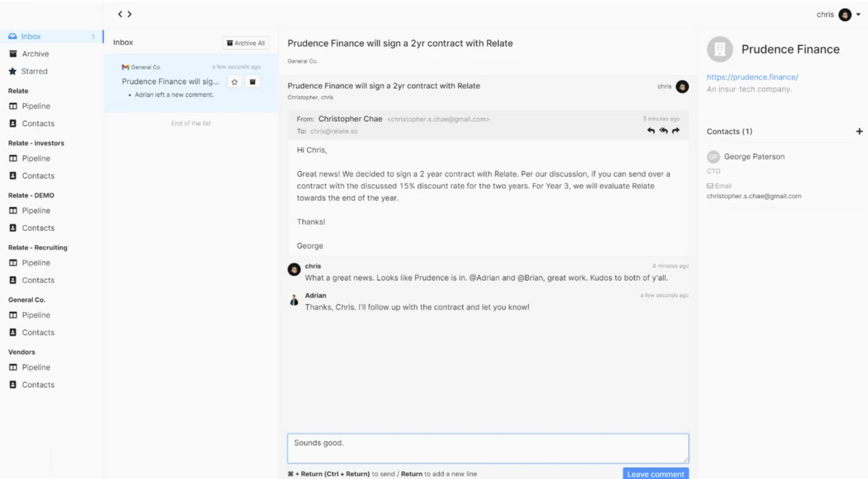The image size is (868, 479).
Task: Click George Paterson's GP initials avatar
Action: tap(713, 157)
